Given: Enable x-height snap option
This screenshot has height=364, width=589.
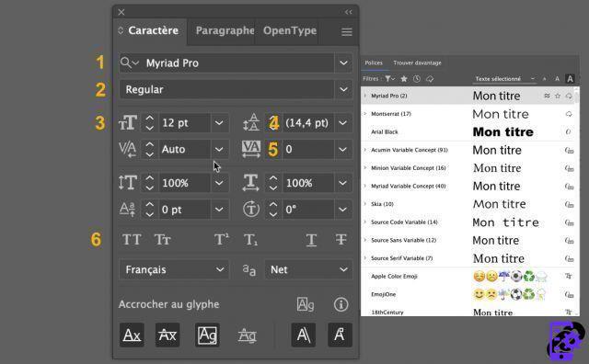Looking at the screenshot, I should coord(167,335).
